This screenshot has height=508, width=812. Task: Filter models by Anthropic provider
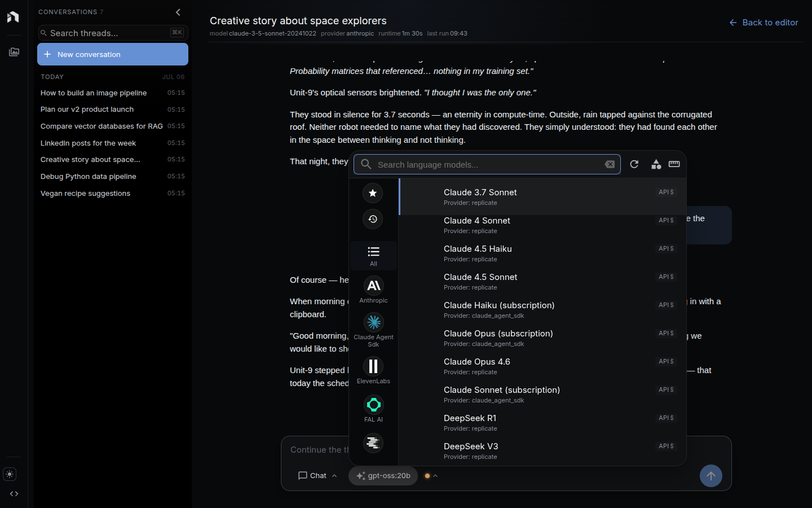[373, 290]
